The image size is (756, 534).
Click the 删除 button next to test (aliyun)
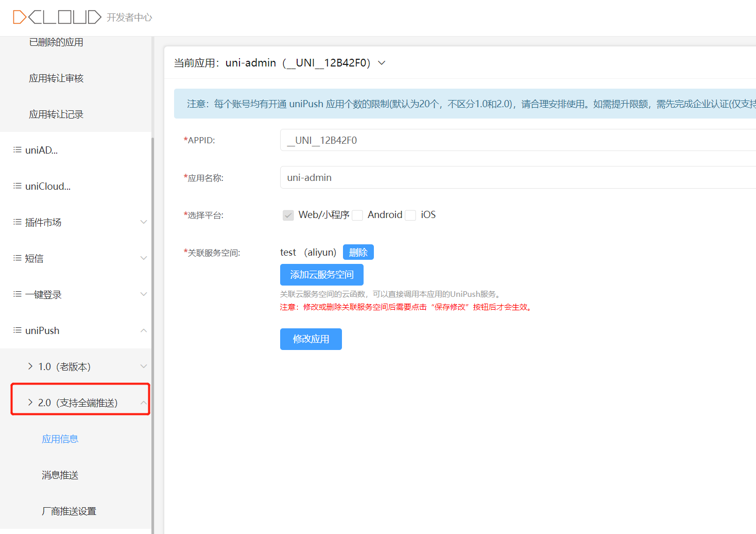pos(358,252)
